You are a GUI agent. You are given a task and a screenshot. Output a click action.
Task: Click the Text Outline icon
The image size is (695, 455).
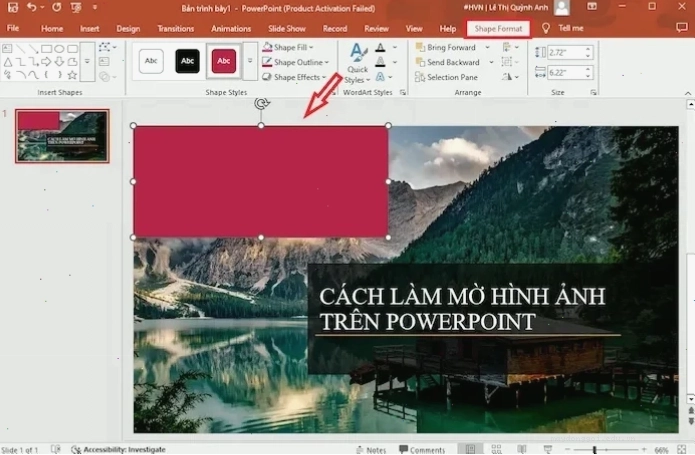click(380, 62)
